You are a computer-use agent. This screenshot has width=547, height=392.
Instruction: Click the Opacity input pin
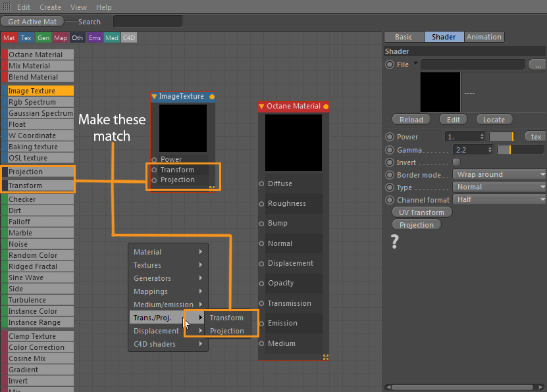tap(261, 283)
